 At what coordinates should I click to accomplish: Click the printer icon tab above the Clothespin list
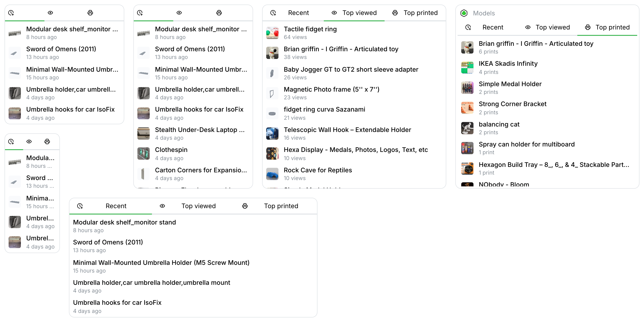219,13
